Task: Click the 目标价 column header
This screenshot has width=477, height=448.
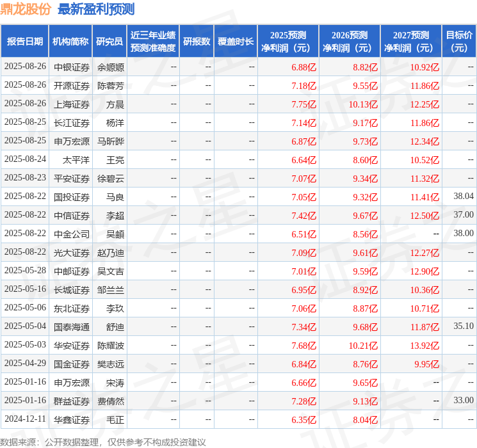Action: click(458, 42)
